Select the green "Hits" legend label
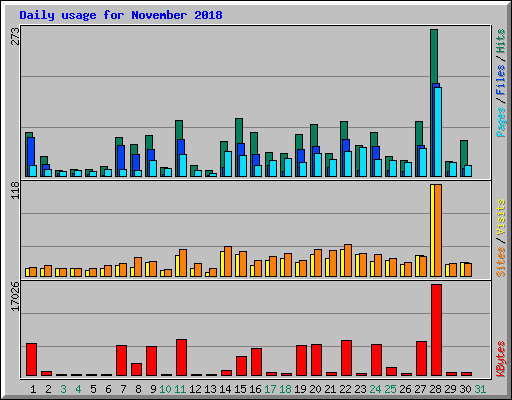The image size is (512, 400). 500,41
